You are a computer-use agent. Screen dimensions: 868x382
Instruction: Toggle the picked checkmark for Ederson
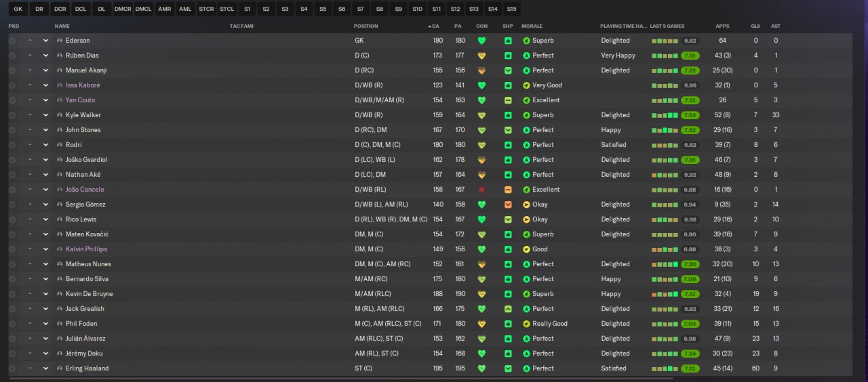[x=12, y=41]
